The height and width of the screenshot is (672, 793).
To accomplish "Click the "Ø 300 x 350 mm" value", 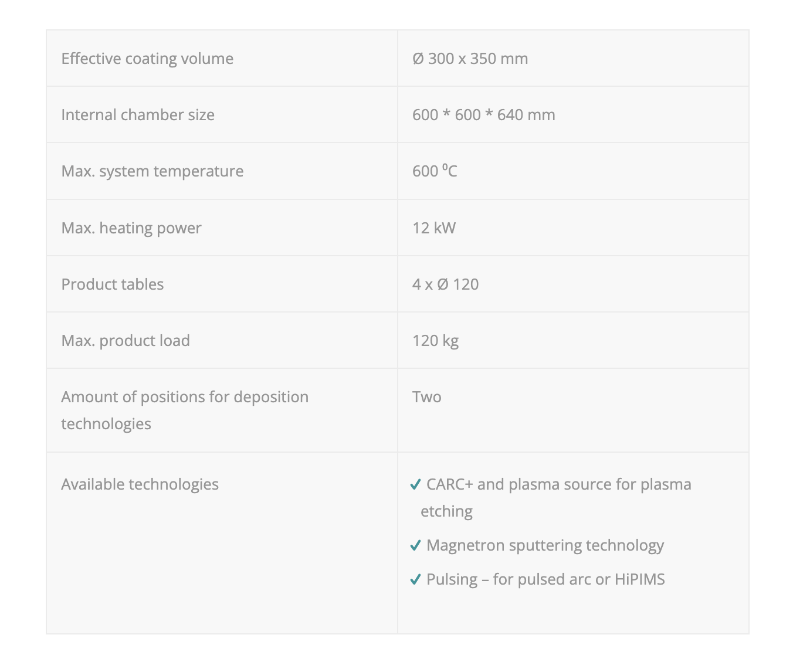I will [x=470, y=59].
